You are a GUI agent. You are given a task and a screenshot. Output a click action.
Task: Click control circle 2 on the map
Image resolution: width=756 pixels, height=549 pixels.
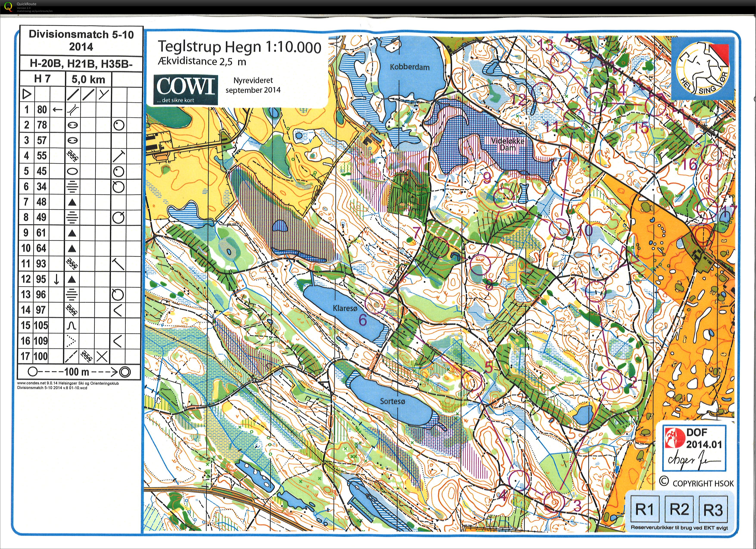tap(611, 380)
